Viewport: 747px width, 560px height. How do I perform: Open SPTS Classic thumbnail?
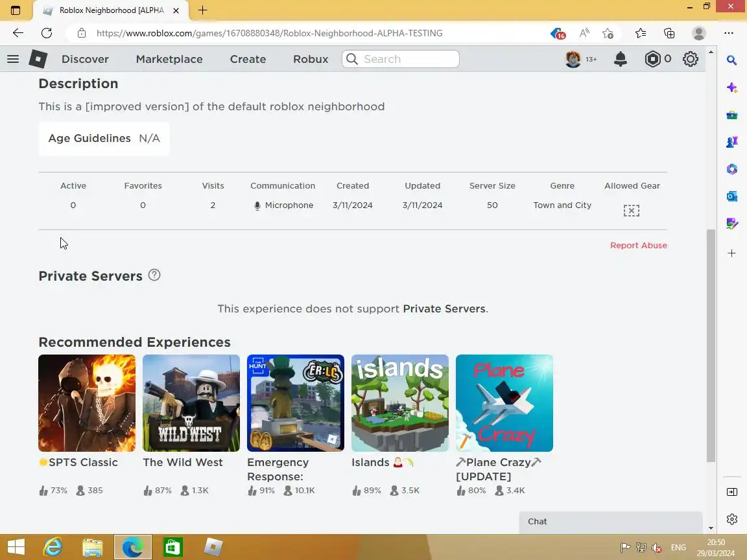coord(87,403)
